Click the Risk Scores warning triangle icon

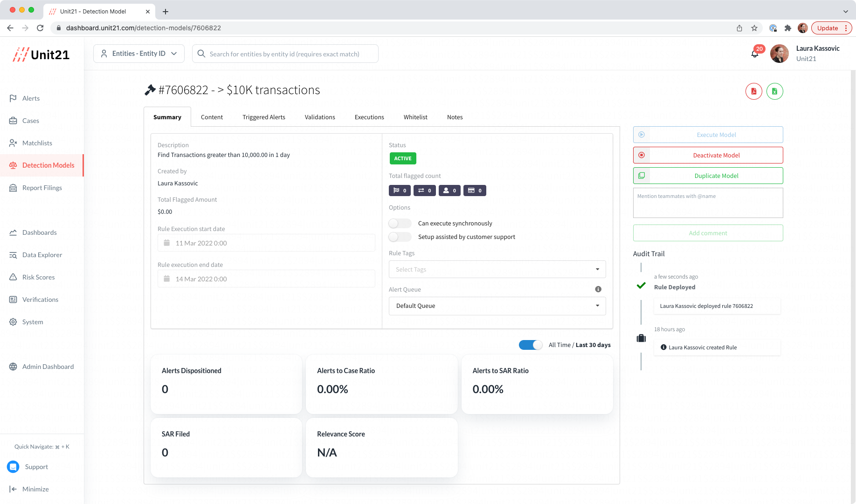click(x=13, y=277)
